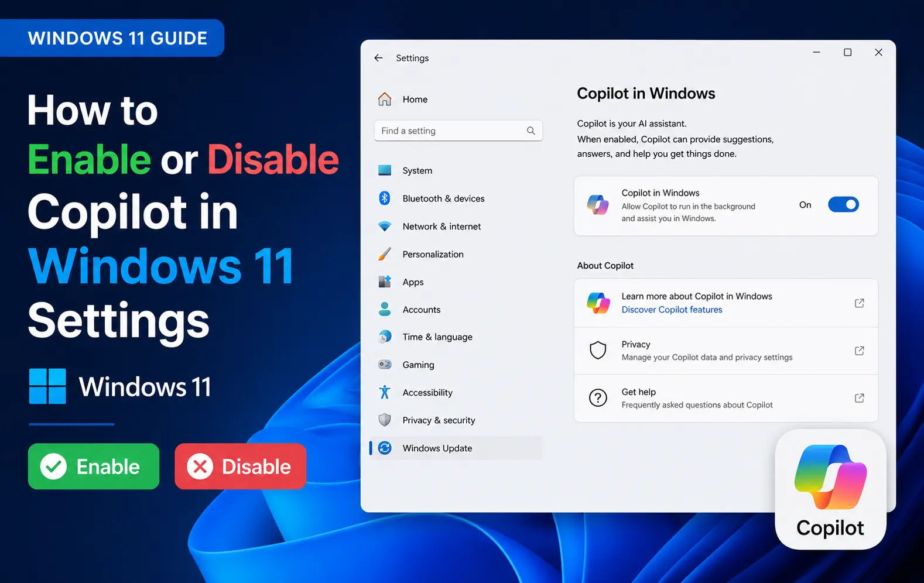Click the Gaming controller icon

[385, 364]
